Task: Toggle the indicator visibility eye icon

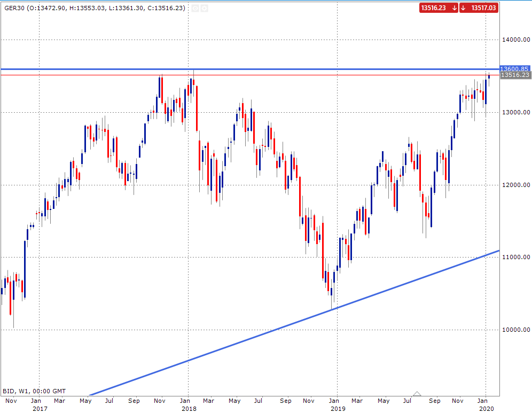Action: coord(195,8)
